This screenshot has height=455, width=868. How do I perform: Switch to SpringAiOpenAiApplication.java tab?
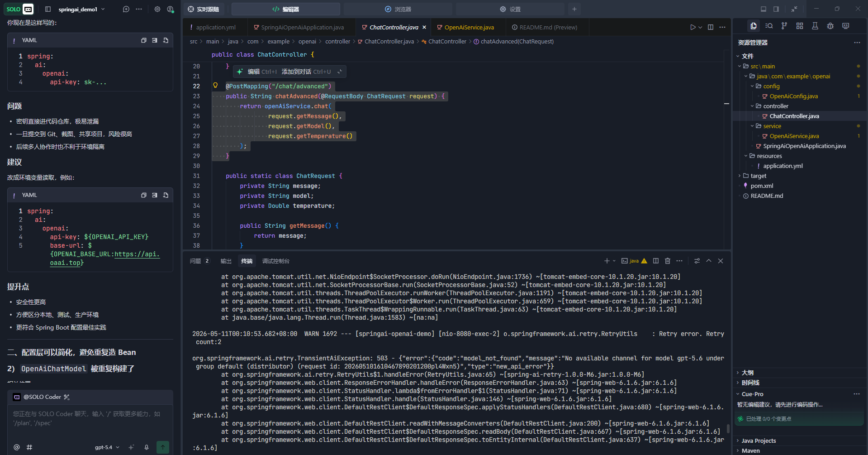pyautogui.click(x=301, y=27)
